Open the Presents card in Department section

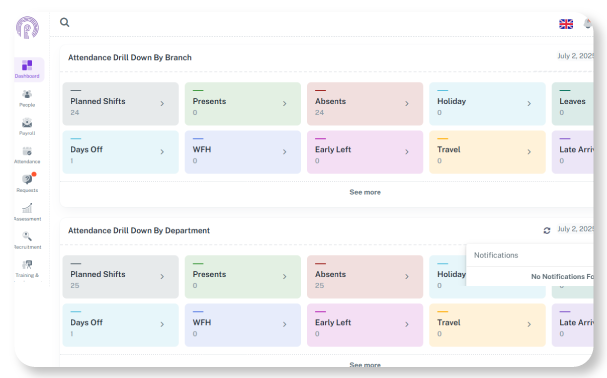coord(243,277)
